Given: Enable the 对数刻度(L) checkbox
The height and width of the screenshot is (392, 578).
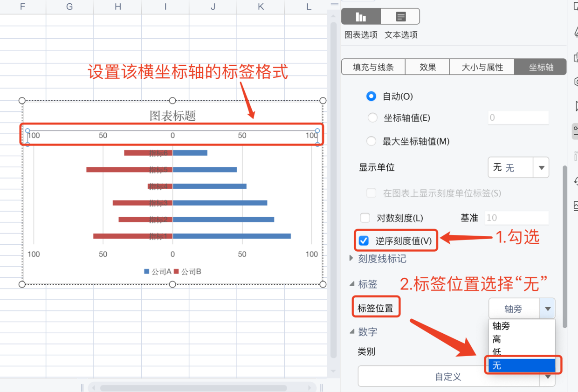Looking at the screenshot, I should [365, 218].
